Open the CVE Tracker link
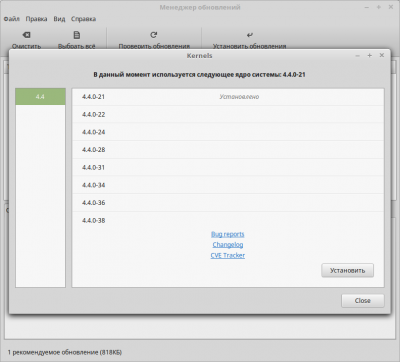 [228, 255]
